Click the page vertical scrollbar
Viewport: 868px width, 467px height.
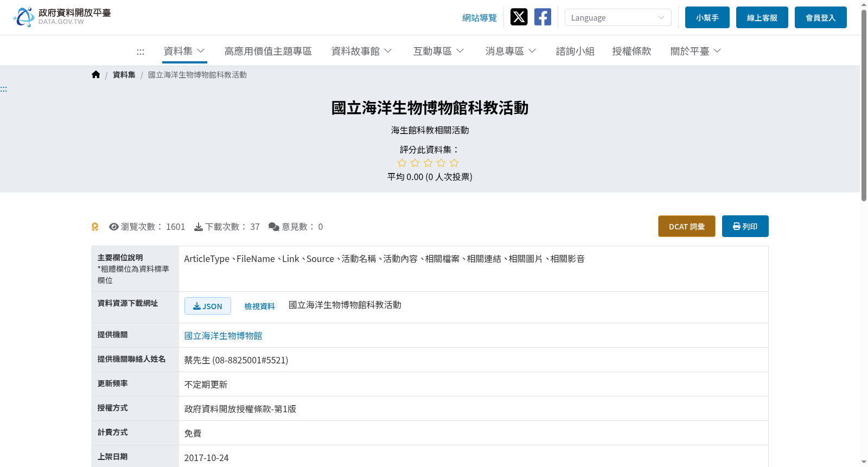tap(864, 105)
